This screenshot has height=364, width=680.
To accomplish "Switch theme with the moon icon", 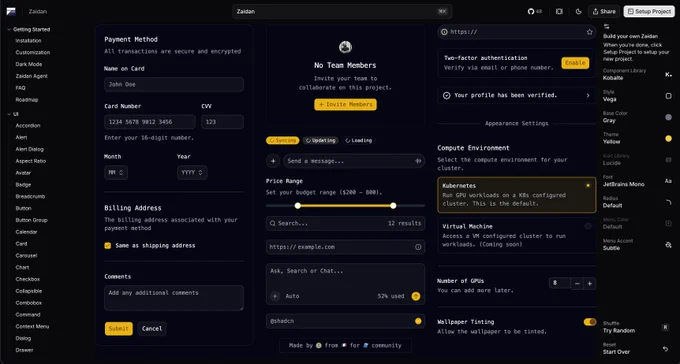I will click(579, 12).
